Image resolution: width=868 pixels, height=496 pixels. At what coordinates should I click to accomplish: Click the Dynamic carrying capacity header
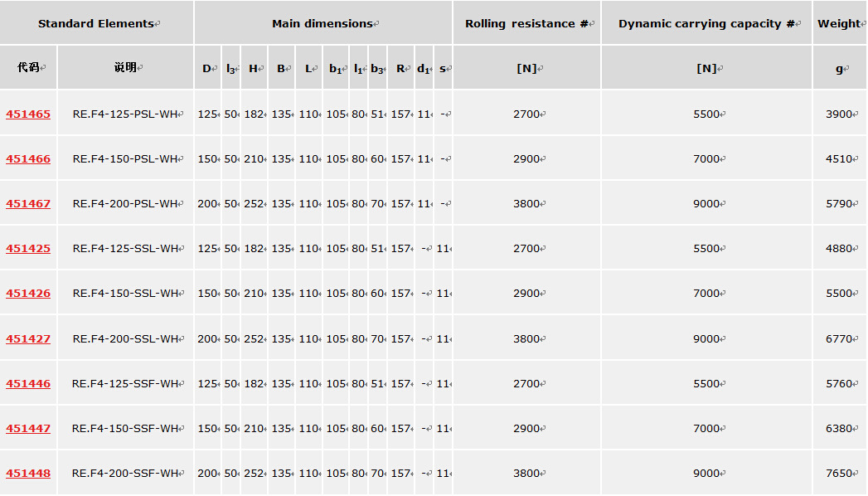(706, 23)
